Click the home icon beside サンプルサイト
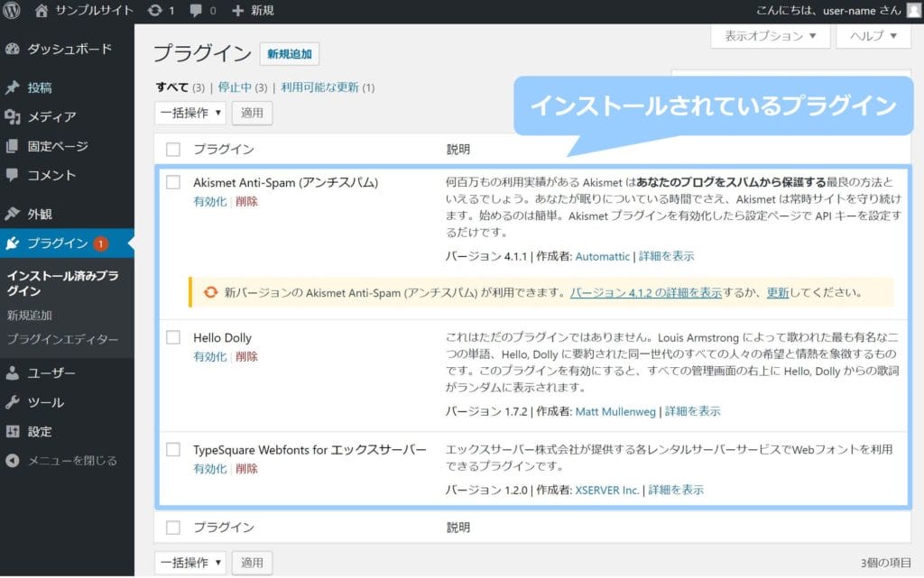The height and width of the screenshot is (578, 924). point(42,11)
